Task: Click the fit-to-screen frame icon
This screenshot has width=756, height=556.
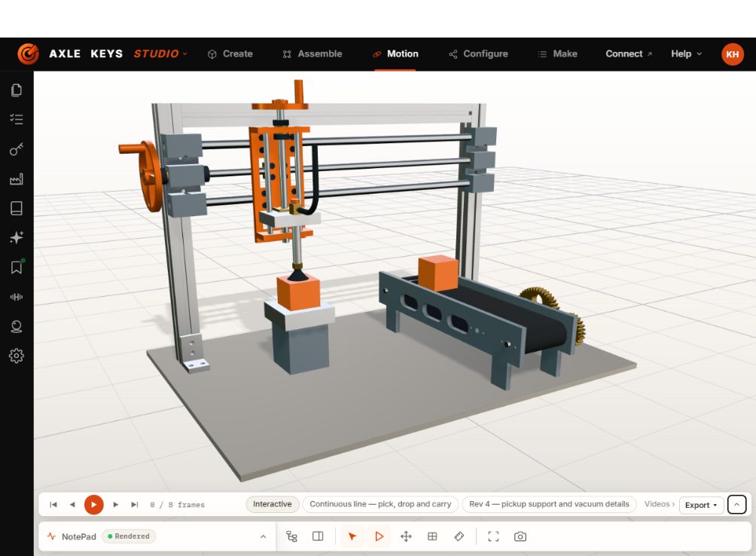Action: click(x=493, y=536)
